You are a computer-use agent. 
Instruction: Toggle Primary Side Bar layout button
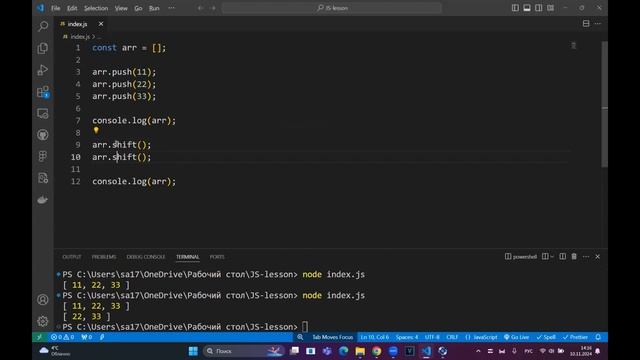pos(515,8)
